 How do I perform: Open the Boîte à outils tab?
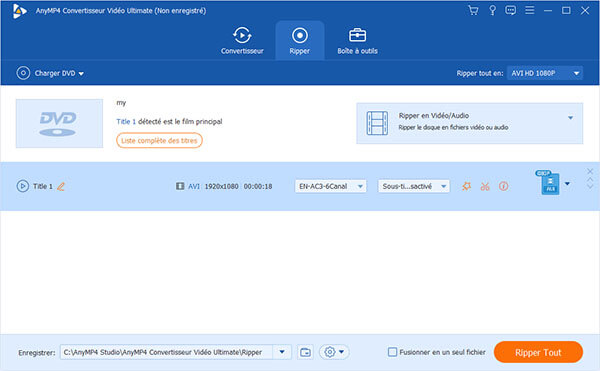(x=357, y=41)
